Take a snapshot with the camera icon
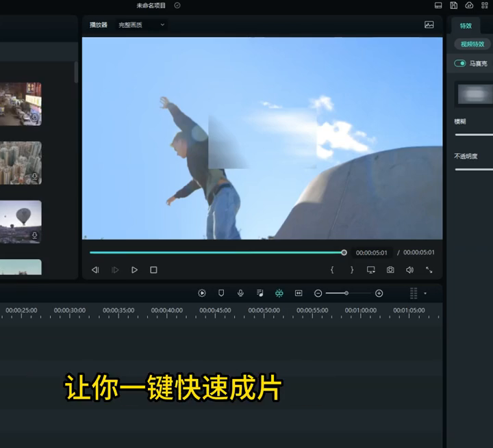The image size is (493, 448). pos(390,270)
